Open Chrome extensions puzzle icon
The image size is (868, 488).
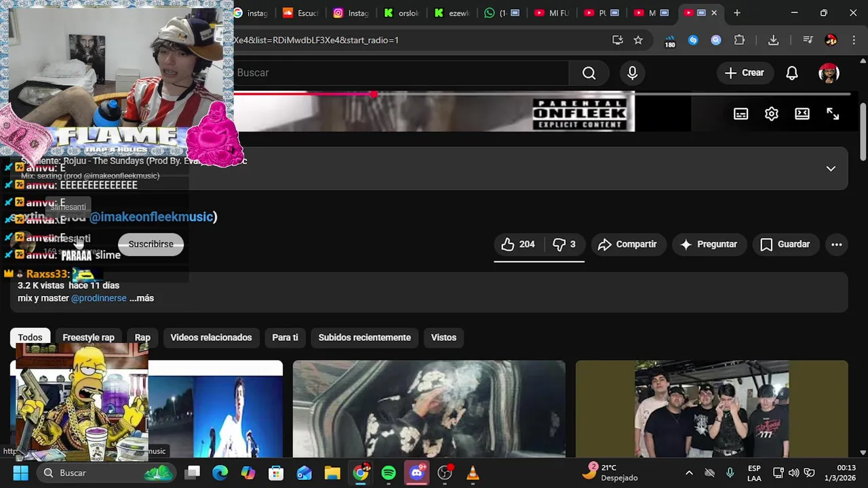tap(739, 40)
